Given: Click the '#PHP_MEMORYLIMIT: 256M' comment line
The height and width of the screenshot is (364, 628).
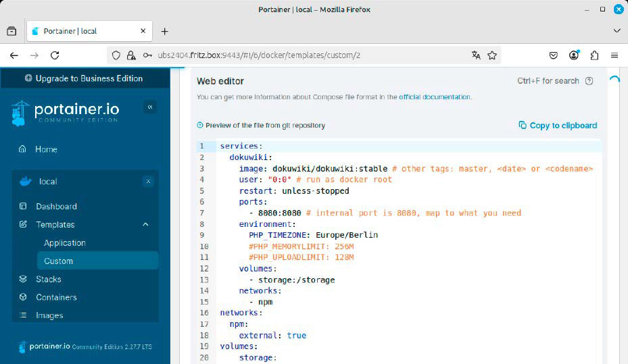Looking at the screenshot, I should tap(301, 246).
